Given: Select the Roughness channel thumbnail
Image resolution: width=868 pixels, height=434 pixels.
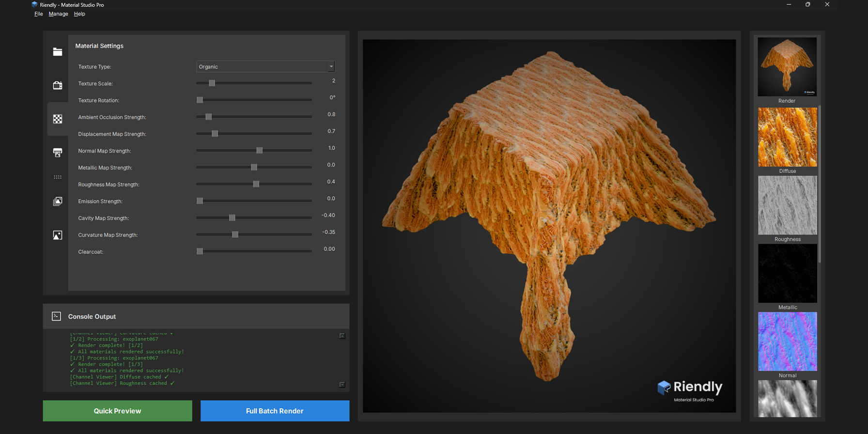Looking at the screenshot, I should (787, 205).
